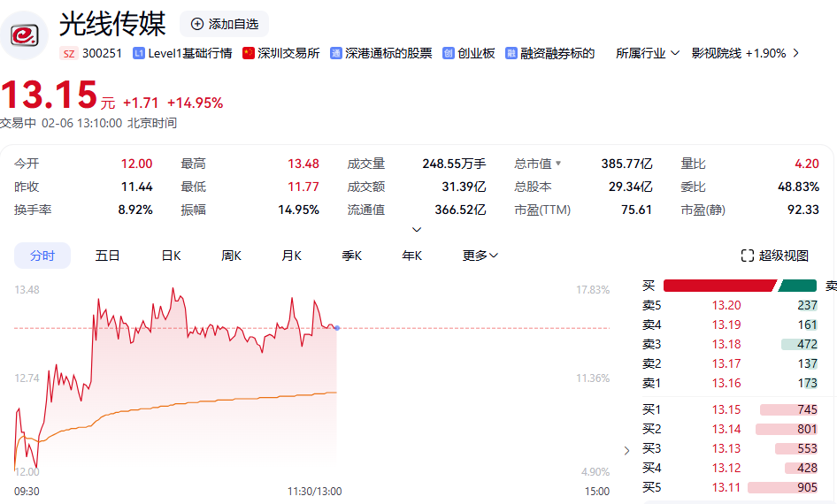Open the 影视院线 +1.90% industry link
This screenshot has width=837, height=504.
coord(739,53)
